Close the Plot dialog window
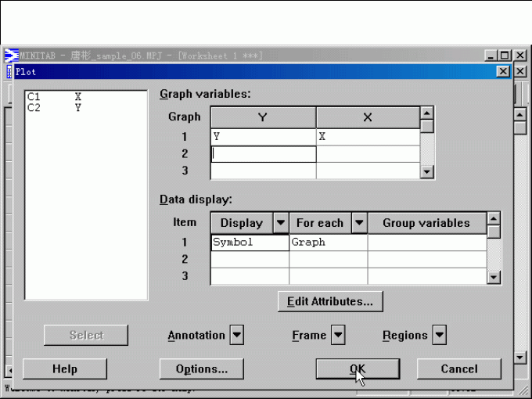Image resolution: width=532 pixels, height=399 pixels. [x=503, y=72]
